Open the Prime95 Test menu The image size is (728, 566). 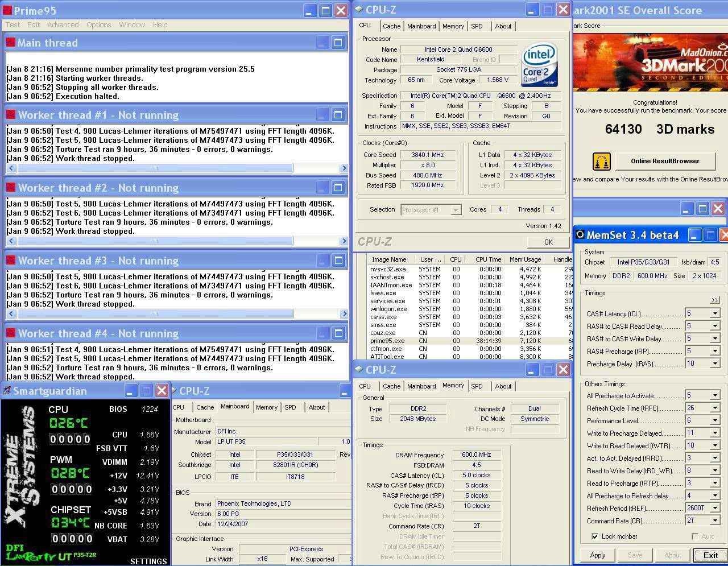[x=13, y=24]
